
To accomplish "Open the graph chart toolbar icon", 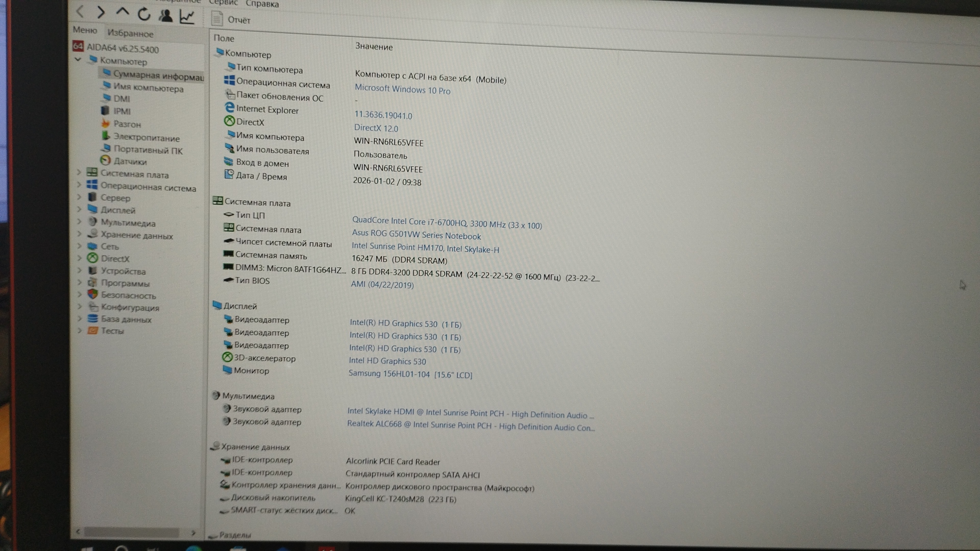I will (187, 17).
